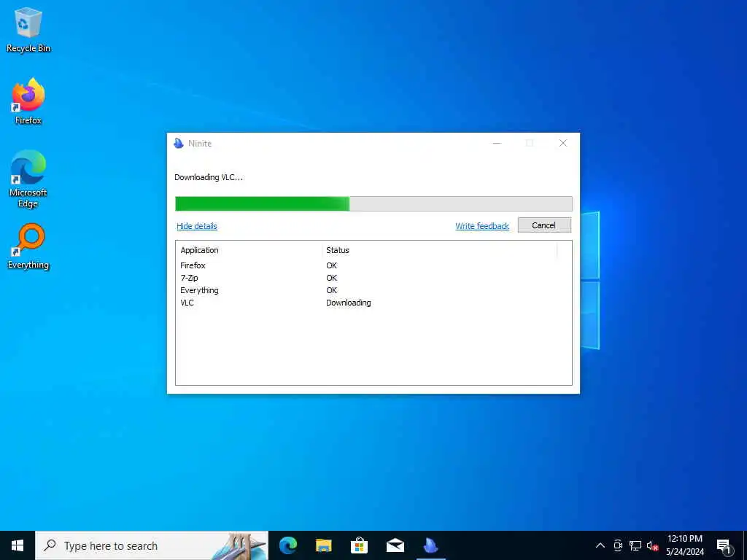Open File Explorer from the taskbar
747x560 pixels.
[x=323, y=545]
